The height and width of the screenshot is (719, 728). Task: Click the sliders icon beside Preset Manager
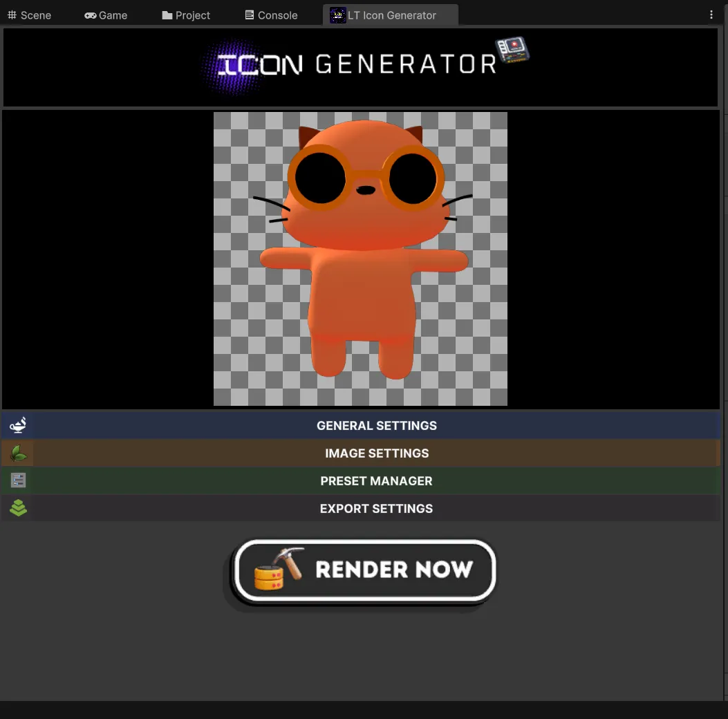tap(17, 480)
